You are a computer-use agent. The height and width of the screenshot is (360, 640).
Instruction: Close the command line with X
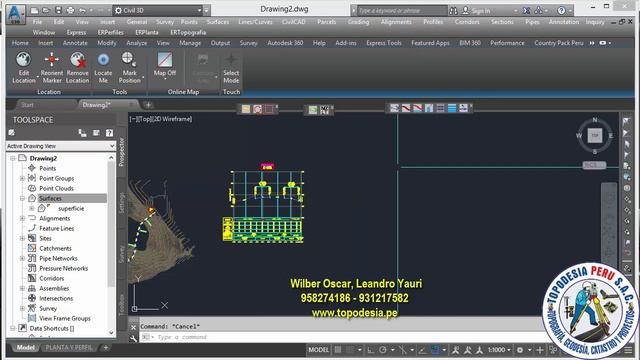(x=133, y=327)
